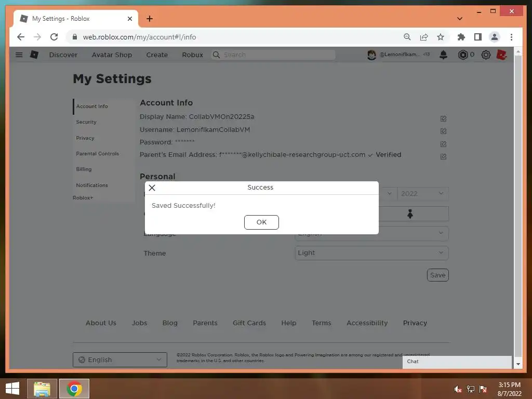Viewport: 532px width, 399px height.
Task: Open the @Lemoniflkam profile avatar
Action: (371, 55)
